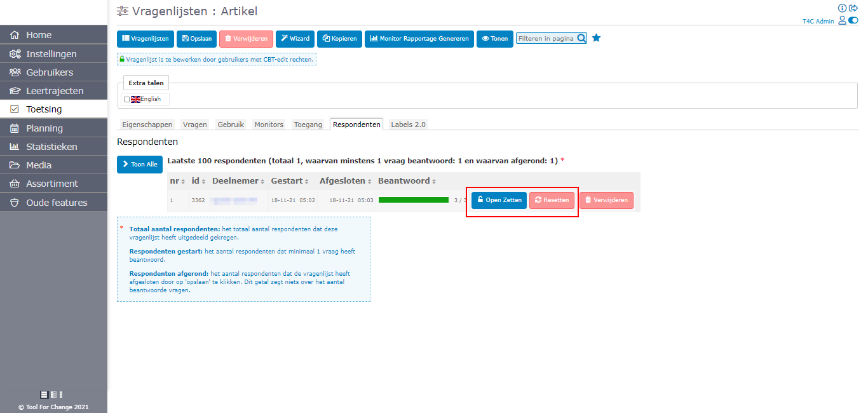Select the narrow sidebar layout icon
This screenshot has height=413, width=868.
click(61, 395)
